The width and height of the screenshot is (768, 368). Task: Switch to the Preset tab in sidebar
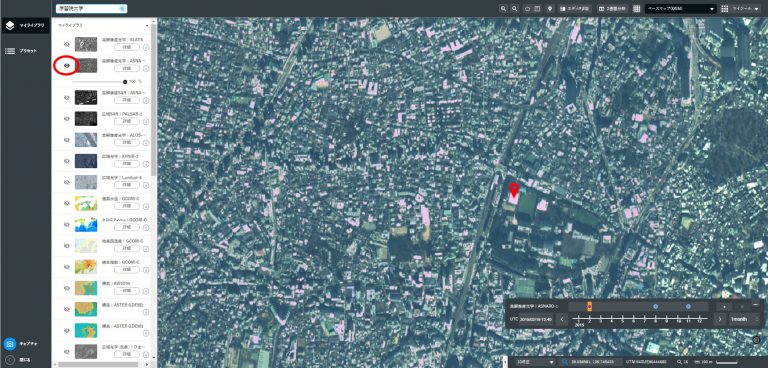(x=25, y=51)
